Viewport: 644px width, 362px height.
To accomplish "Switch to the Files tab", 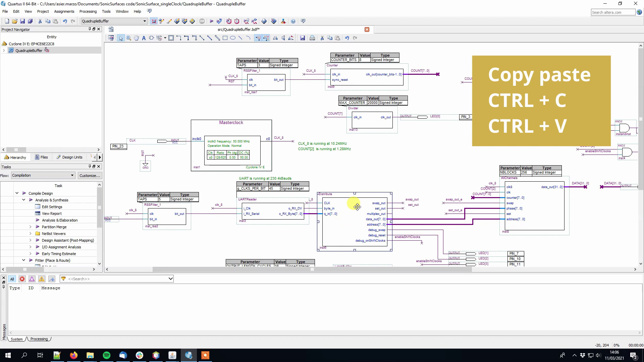I will pyautogui.click(x=41, y=157).
